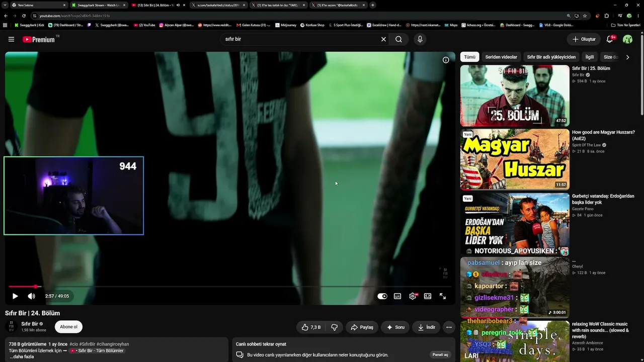Enter fullscreen mode
The height and width of the screenshot is (362, 644).
443,296
